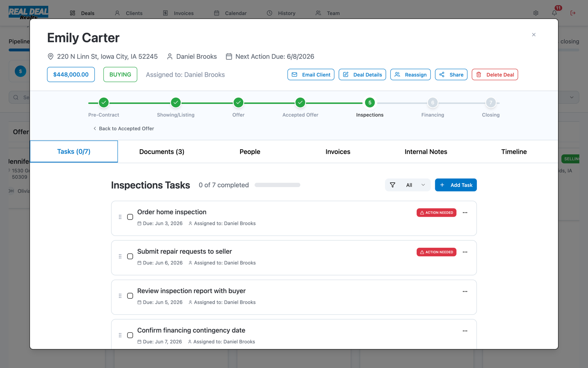Image resolution: width=588 pixels, height=368 pixels.
Task: Click the Delete Deal button
Action: pyautogui.click(x=495, y=74)
